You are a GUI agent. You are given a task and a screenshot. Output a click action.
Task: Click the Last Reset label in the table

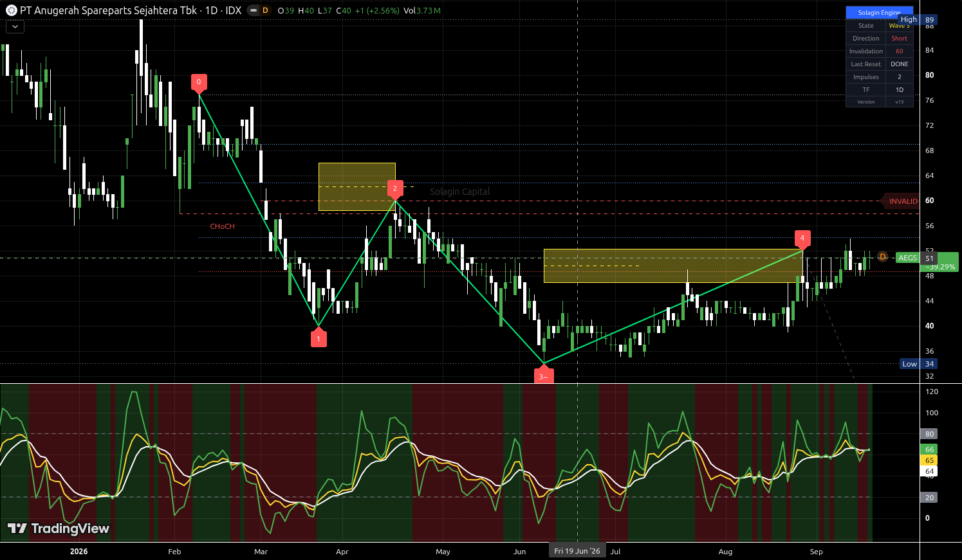(x=866, y=64)
